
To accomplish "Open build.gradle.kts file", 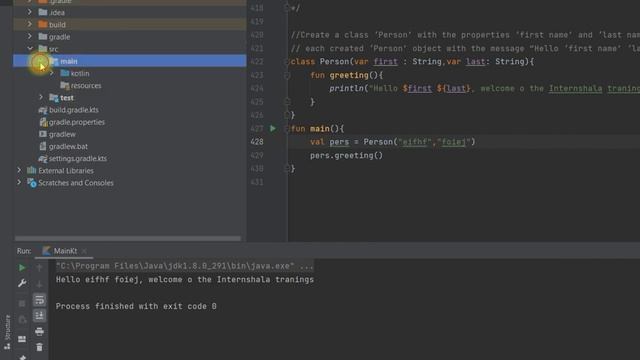I will (x=73, y=110).
